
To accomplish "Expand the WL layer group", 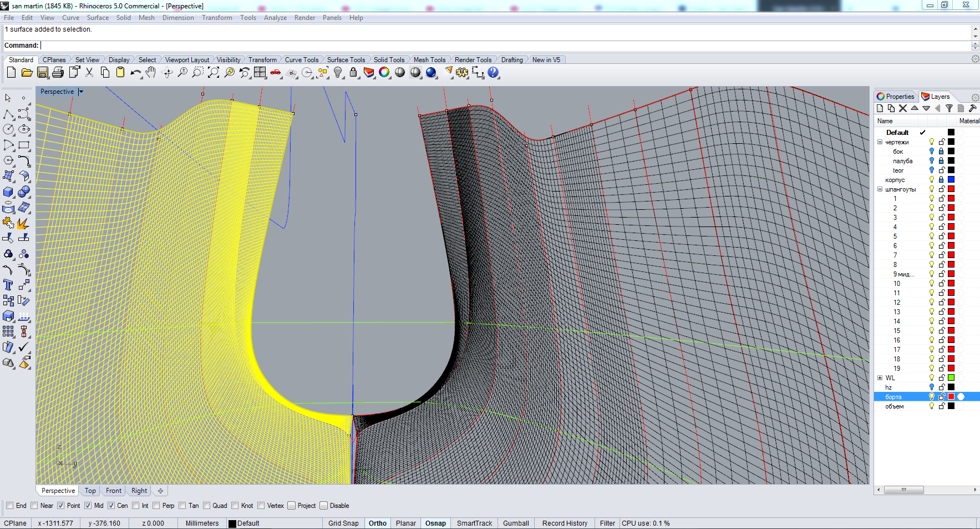I will [880, 378].
